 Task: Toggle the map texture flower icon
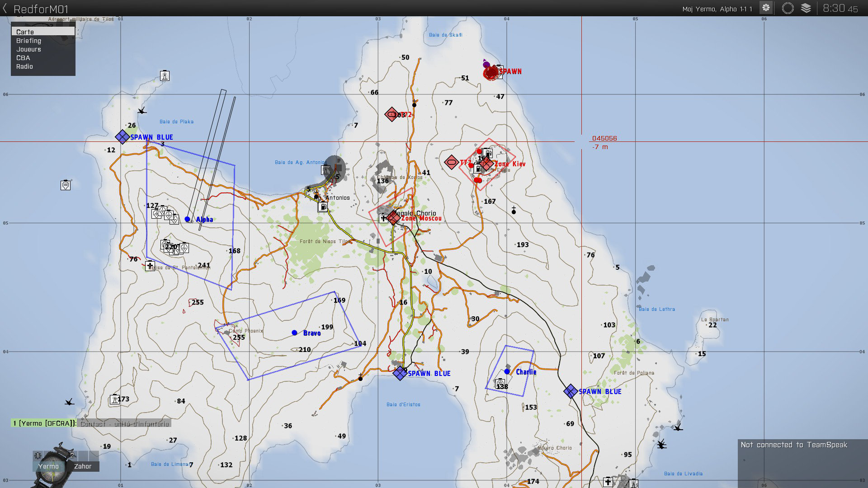(x=766, y=8)
